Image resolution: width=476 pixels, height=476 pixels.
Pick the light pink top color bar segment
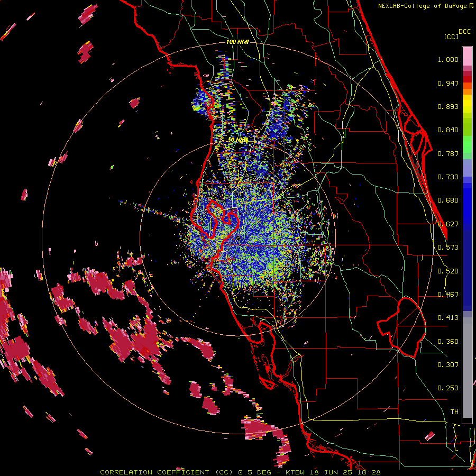467,56
